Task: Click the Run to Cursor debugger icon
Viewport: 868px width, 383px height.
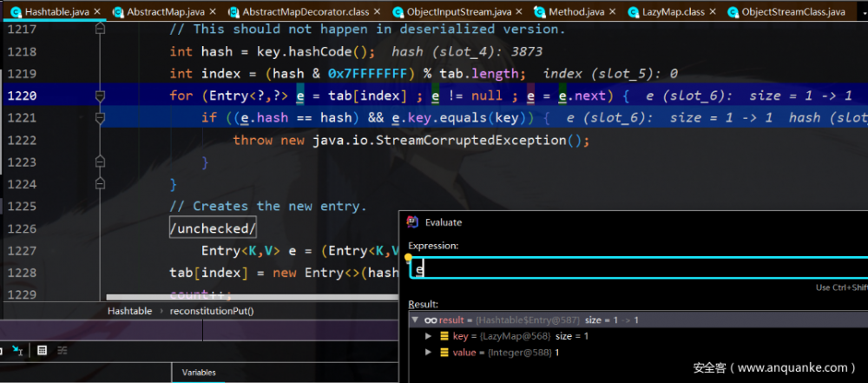Action: [x=17, y=350]
